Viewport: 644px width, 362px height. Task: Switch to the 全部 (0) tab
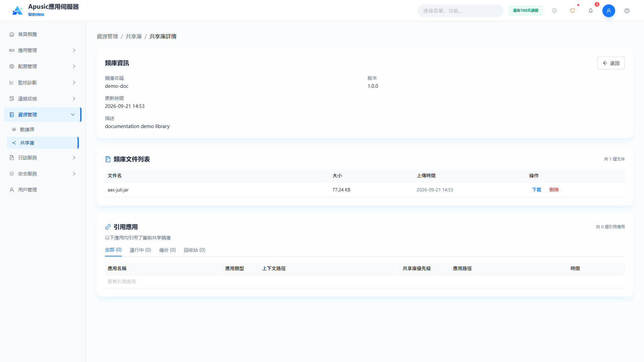pyautogui.click(x=113, y=250)
